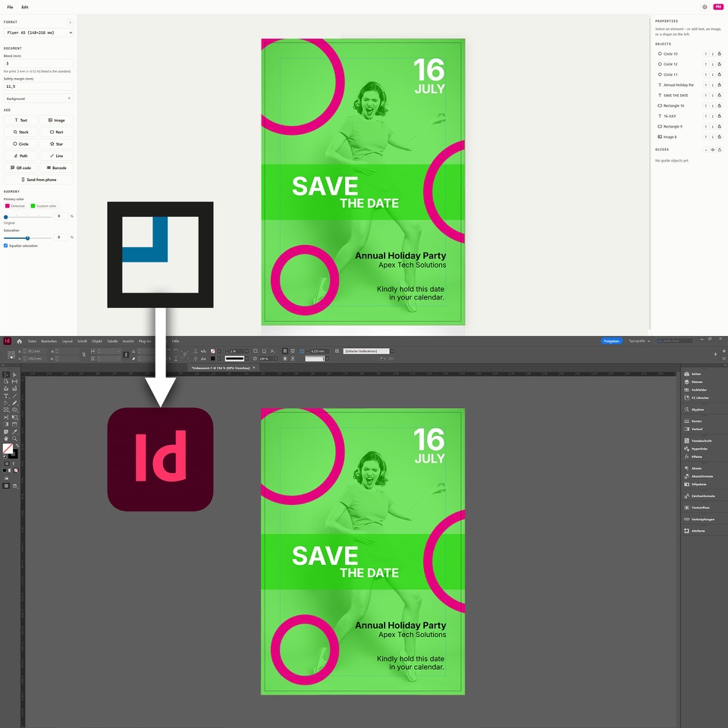The width and height of the screenshot is (728, 728).
Task: Open the Verlauf panel
Action: point(692,429)
